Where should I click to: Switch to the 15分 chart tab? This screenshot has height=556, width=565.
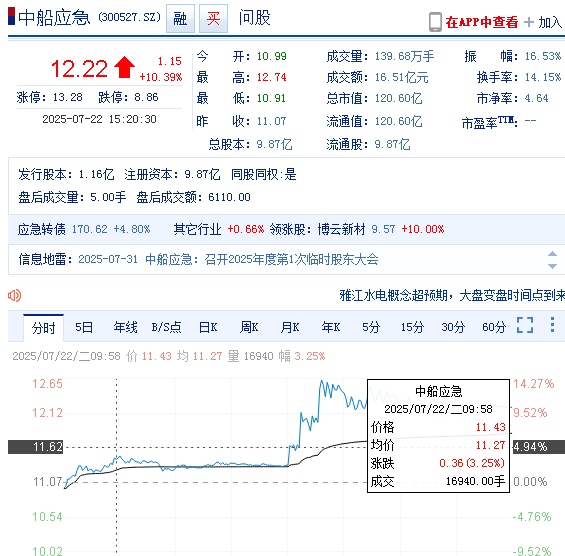413,327
